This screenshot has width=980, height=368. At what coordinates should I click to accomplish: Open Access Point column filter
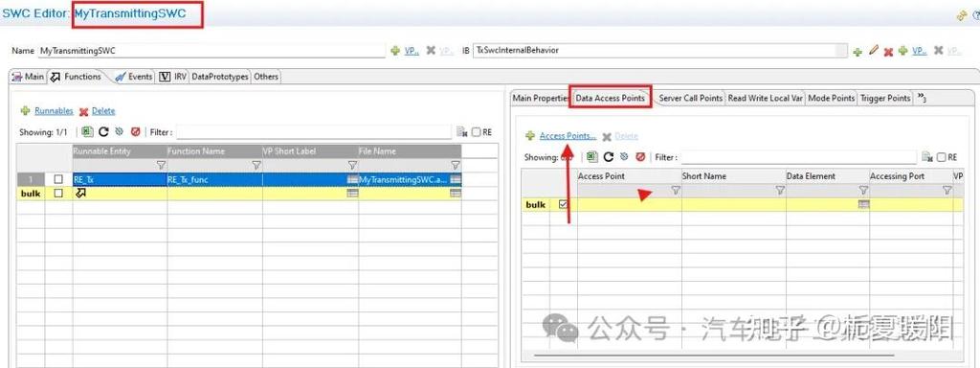(675, 191)
